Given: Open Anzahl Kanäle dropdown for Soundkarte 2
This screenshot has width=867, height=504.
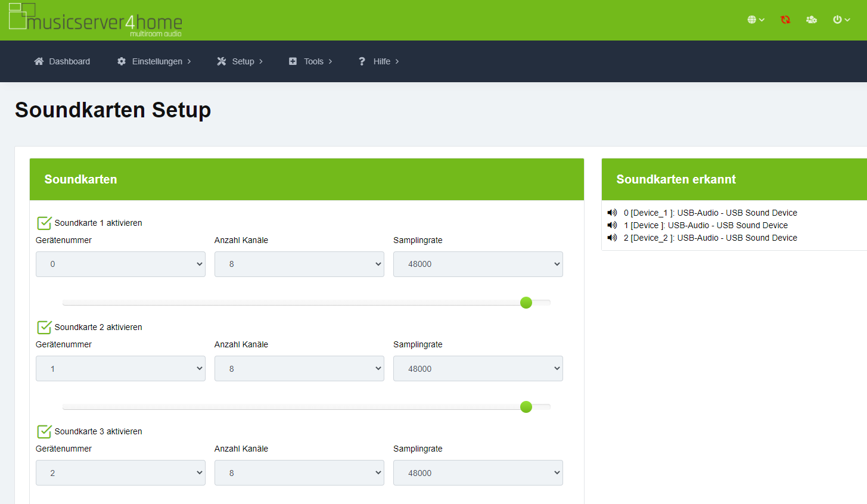Looking at the screenshot, I should pyautogui.click(x=299, y=369).
